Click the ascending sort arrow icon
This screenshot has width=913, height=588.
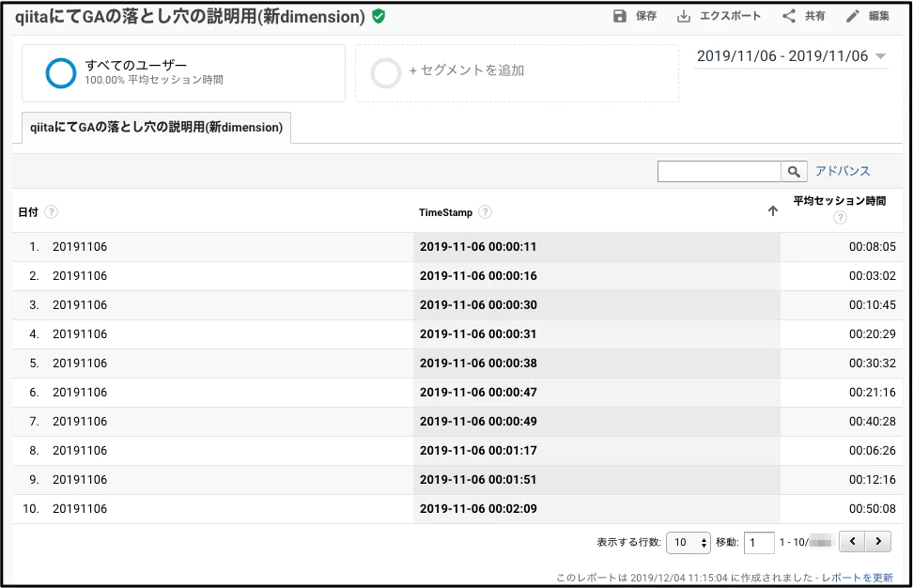point(773,211)
